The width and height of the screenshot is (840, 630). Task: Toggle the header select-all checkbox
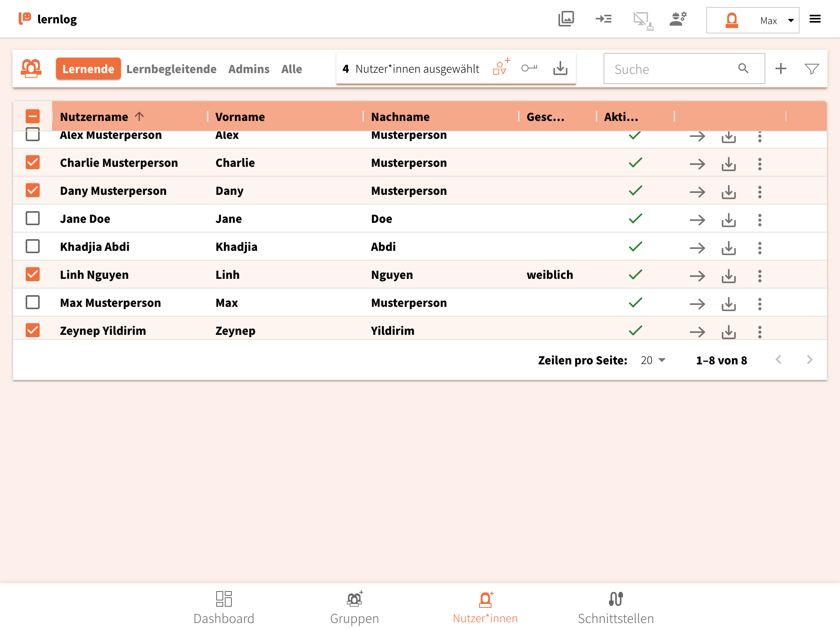pyautogui.click(x=33, y=116)
